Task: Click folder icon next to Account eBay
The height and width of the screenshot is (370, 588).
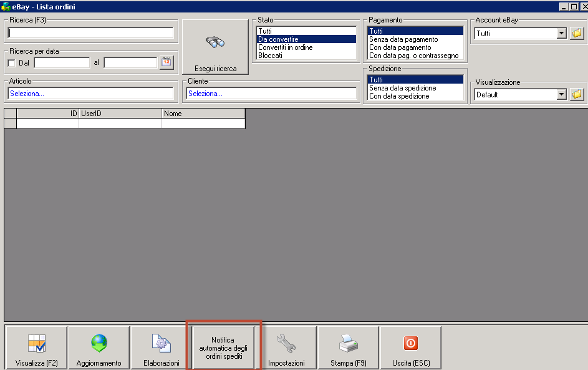Action: pyautogui.click(x=577, y=34)
